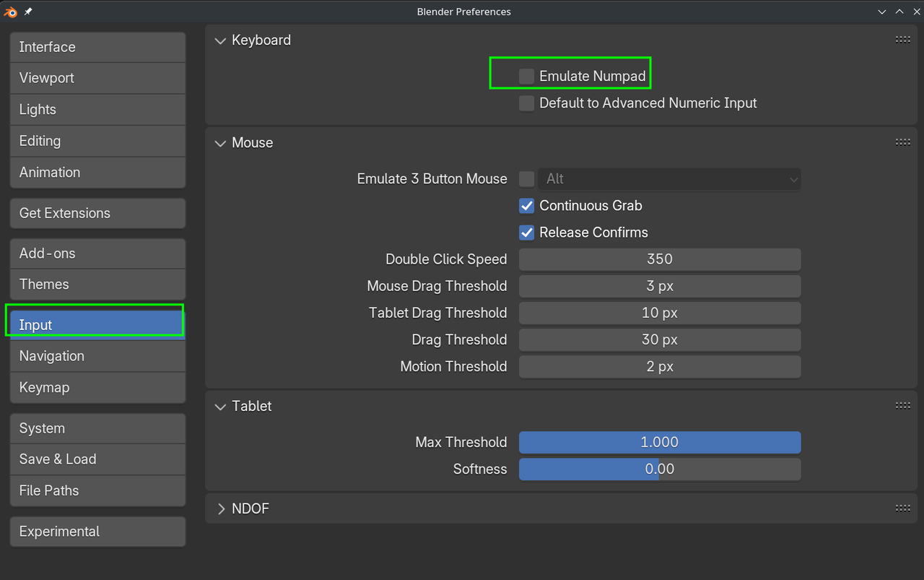
Task: Click the Keyboard panel drag grip dots
Action: (x=902, y=40)
